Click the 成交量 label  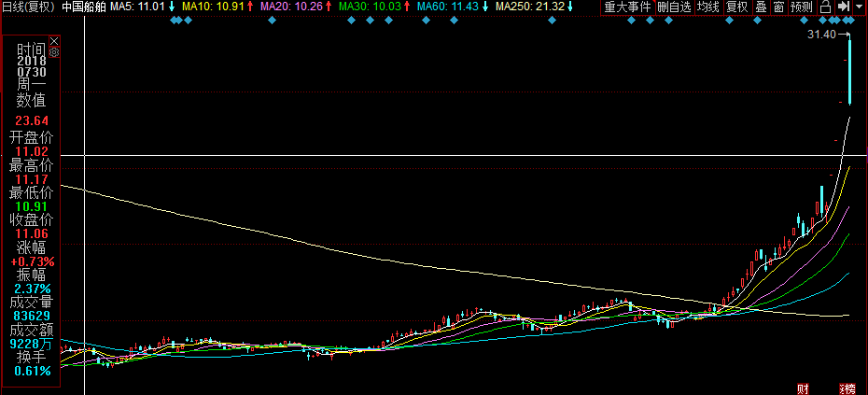32,302
